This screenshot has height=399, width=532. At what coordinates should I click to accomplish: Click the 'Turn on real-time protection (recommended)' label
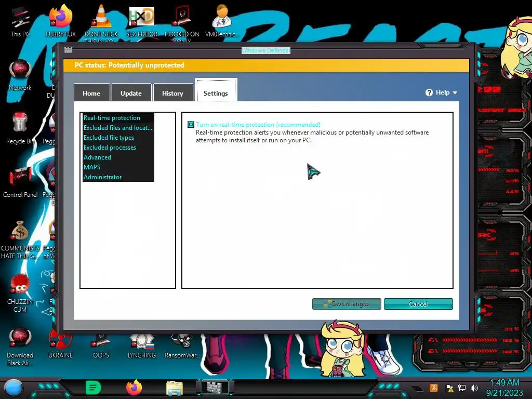pos(258,125)
